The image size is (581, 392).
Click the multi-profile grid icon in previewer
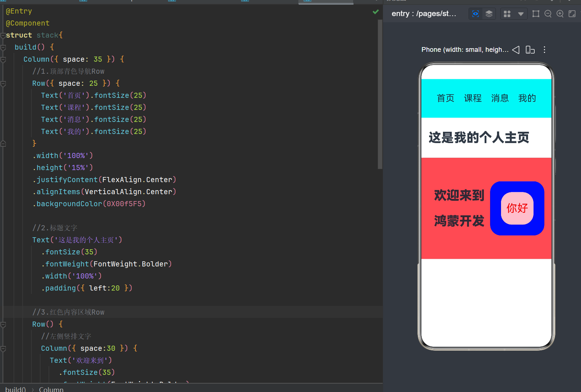[x=507, y=14]
